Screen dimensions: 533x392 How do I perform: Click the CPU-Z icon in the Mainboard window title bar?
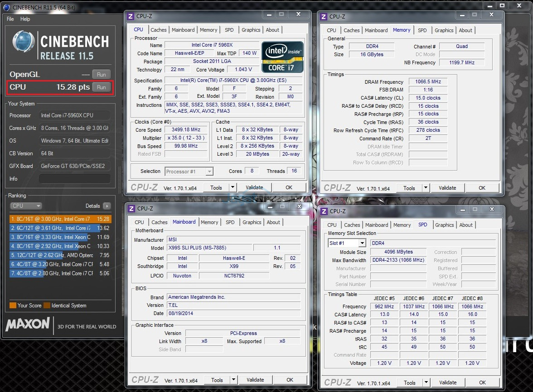click(x=131, y=208)
